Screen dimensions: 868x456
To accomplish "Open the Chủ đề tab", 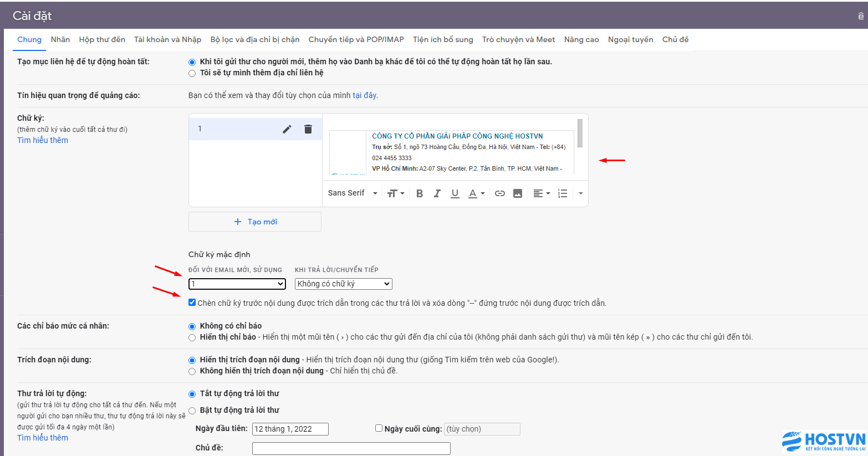I will [676, 39].
